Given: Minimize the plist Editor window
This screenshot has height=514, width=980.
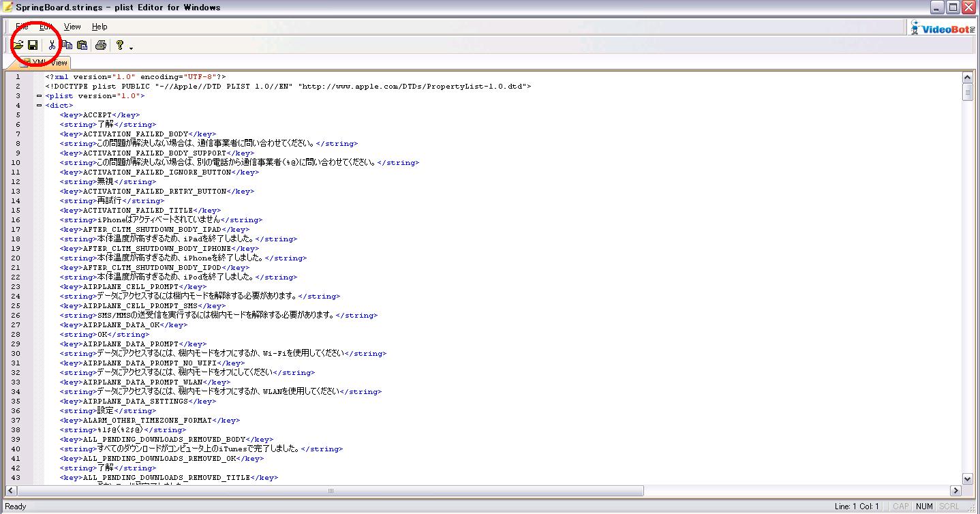Looking at the screenshot, I should (938, 7).
